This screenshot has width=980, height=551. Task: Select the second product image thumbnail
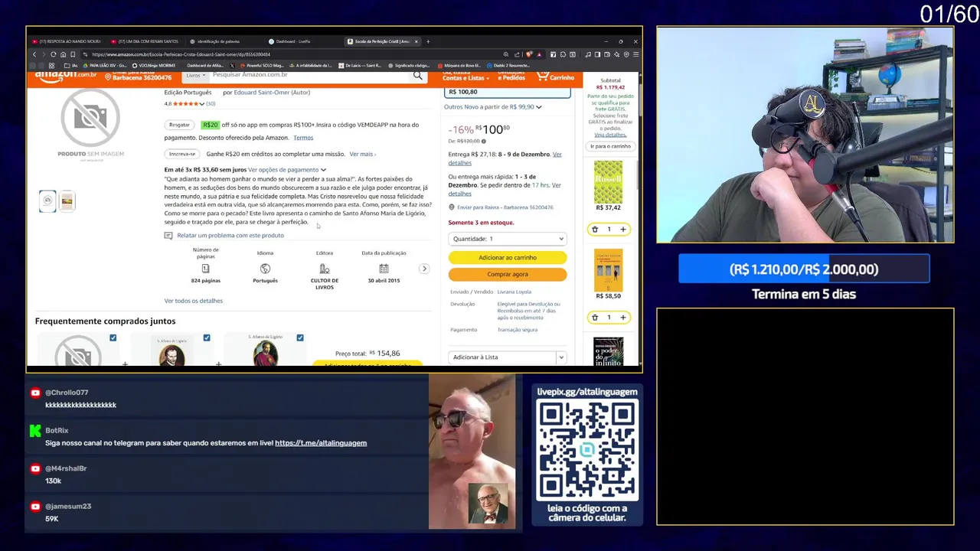click(67, 201)
